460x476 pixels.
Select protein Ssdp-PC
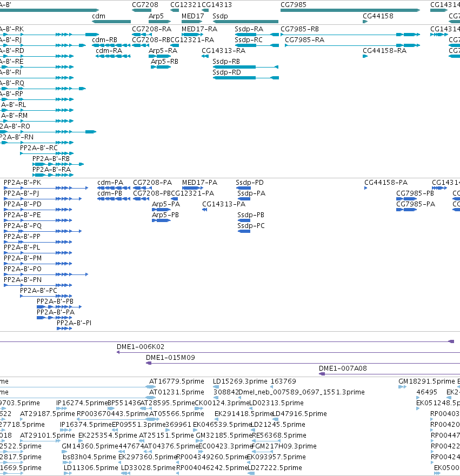[244, 231]
